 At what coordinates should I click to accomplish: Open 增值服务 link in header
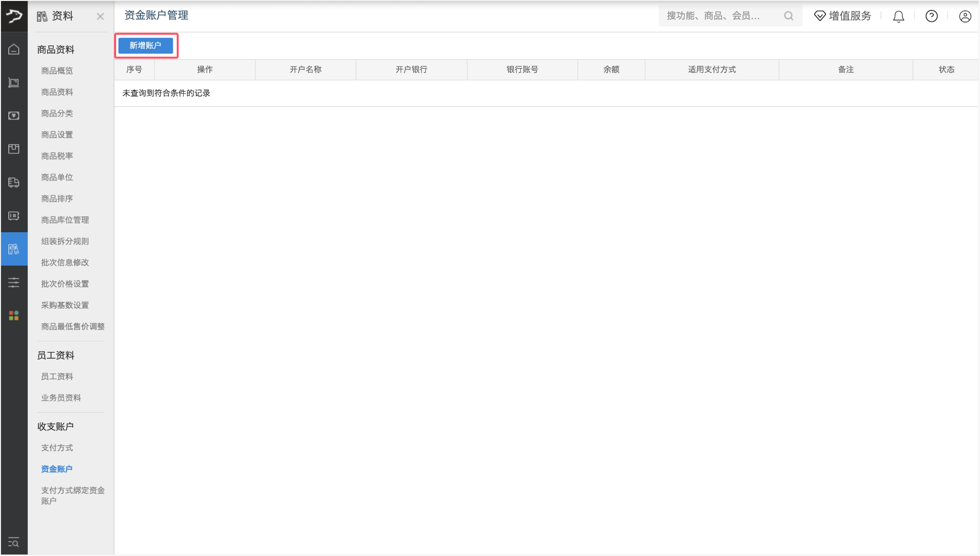tap(843, 16)
